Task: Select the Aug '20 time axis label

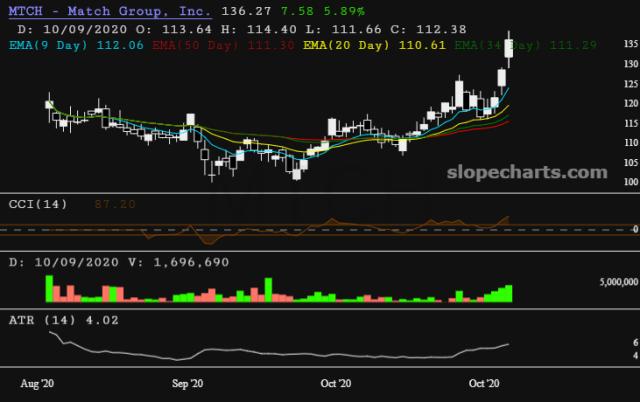Action: tap(37, 384)
